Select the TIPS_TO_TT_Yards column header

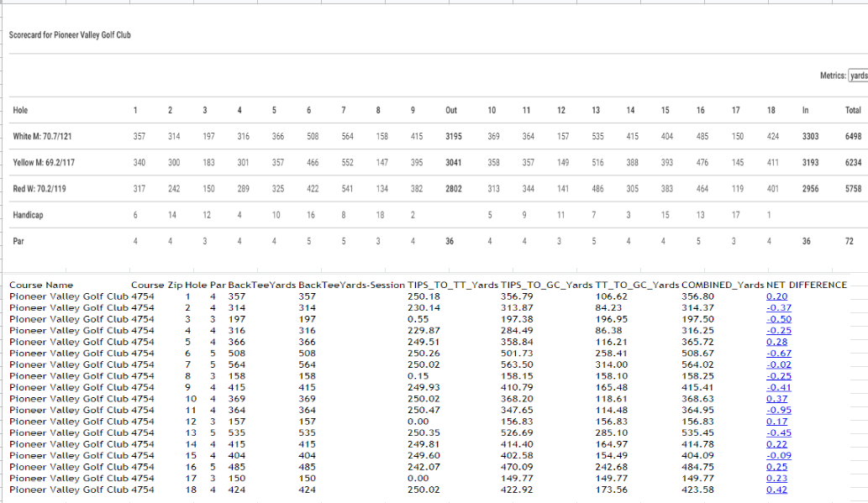(x=453, y=285)
